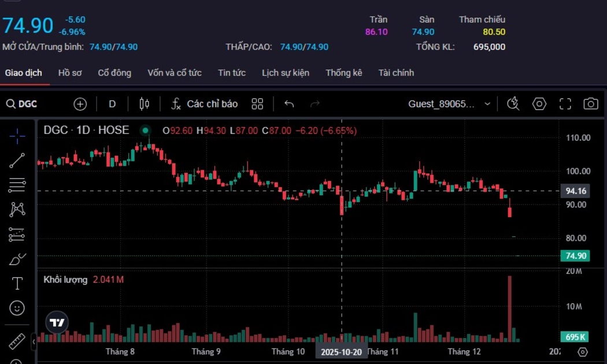Open the Tài chính tab
607x364 pixels.
pos(396,73)
